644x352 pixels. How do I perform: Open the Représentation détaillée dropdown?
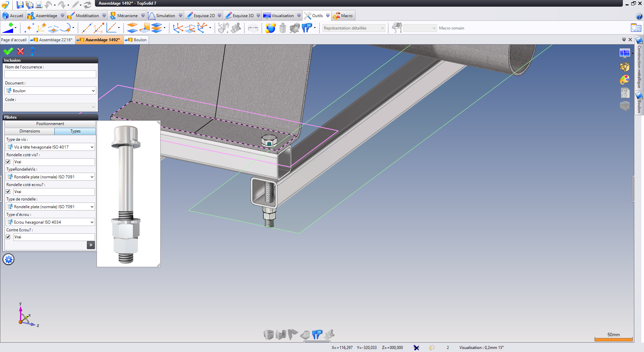tap(354, 28)
